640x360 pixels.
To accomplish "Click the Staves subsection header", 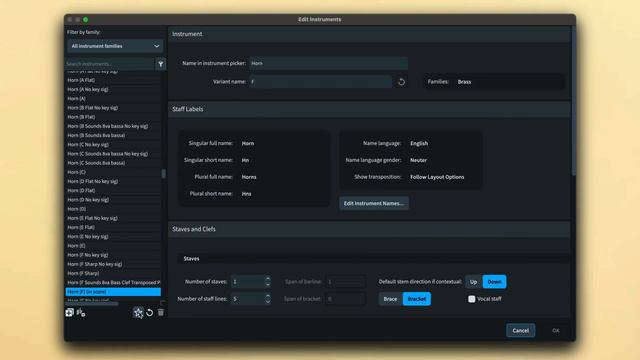I will [x=373, y=258].
